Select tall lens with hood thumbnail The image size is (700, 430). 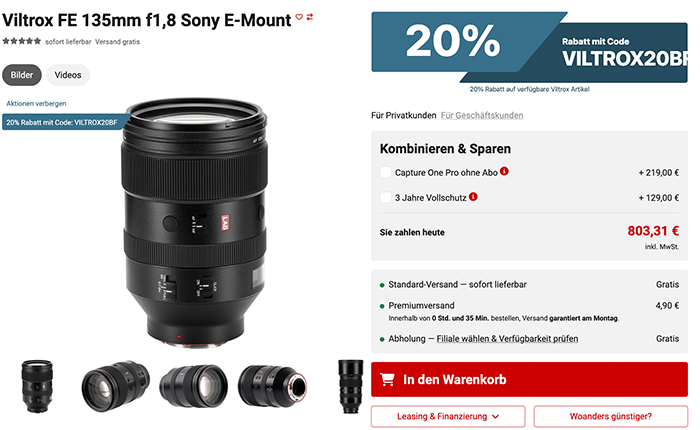click(x=350, y=386)
